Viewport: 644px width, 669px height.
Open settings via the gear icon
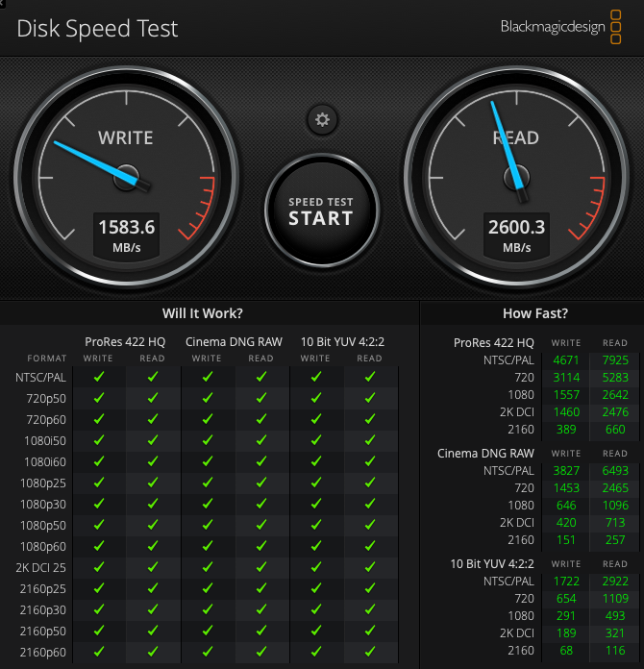tap(322, 119)
